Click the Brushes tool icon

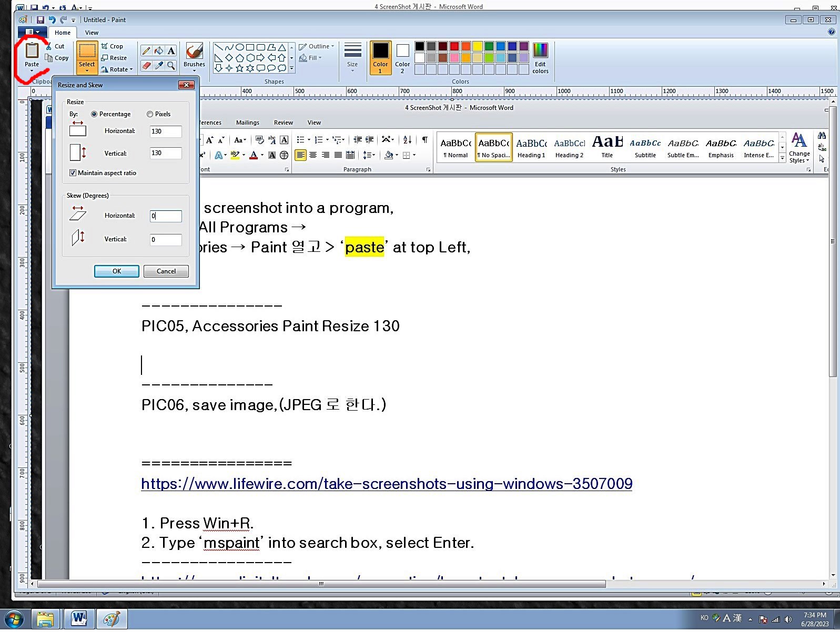pos(194,51)
